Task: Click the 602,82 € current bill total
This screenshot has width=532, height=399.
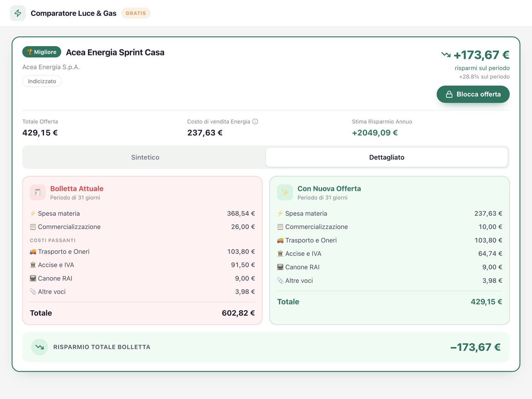Action: (x=238, y=313)
